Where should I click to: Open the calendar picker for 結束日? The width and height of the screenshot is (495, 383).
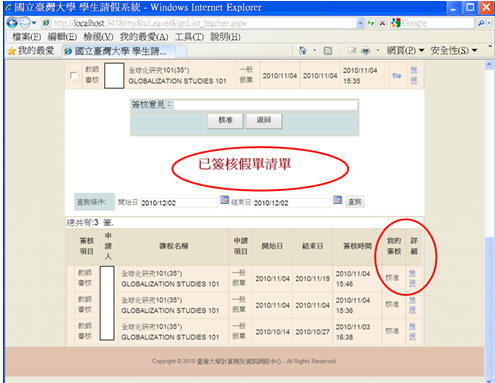(x=338, y=200)
